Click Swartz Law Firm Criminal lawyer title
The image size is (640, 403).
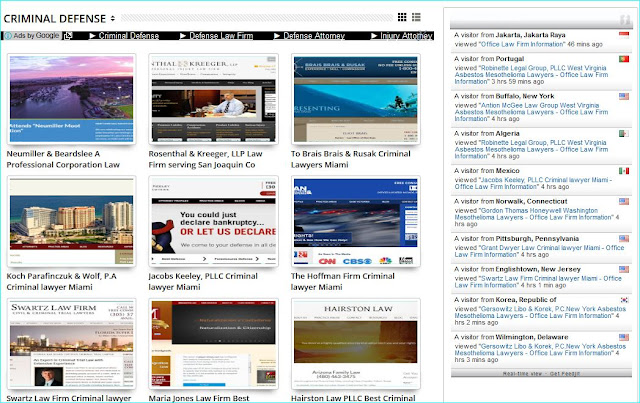tap(69, 398)
